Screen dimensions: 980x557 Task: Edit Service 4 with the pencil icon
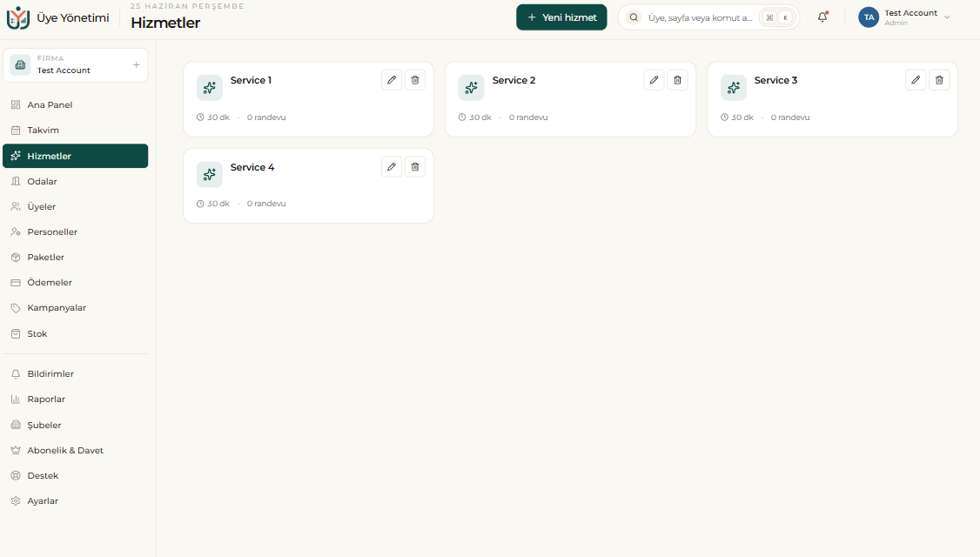click(x=392, y=167)
